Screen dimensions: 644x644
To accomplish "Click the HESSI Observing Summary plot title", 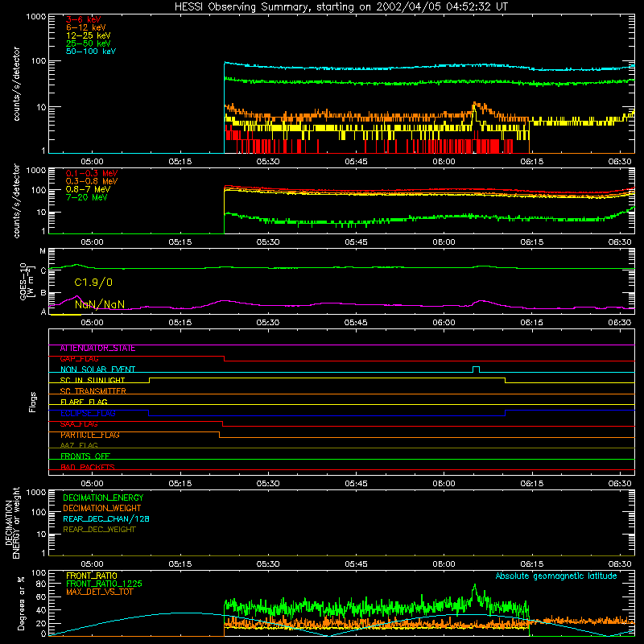I will (341, 7).
